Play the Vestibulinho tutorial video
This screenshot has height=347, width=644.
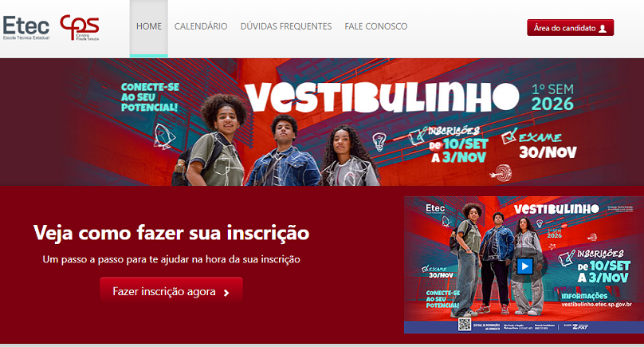[x=524, y=266]
